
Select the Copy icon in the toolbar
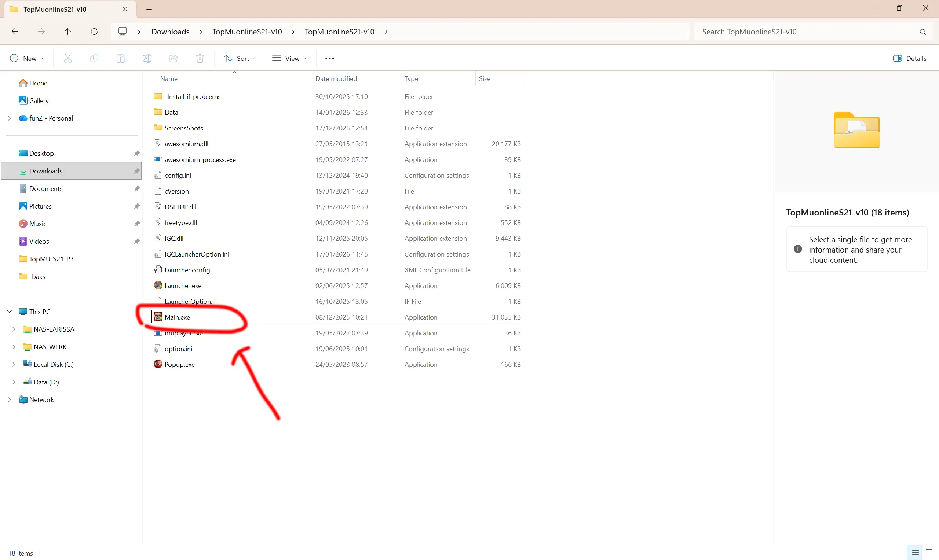point(94,58)
